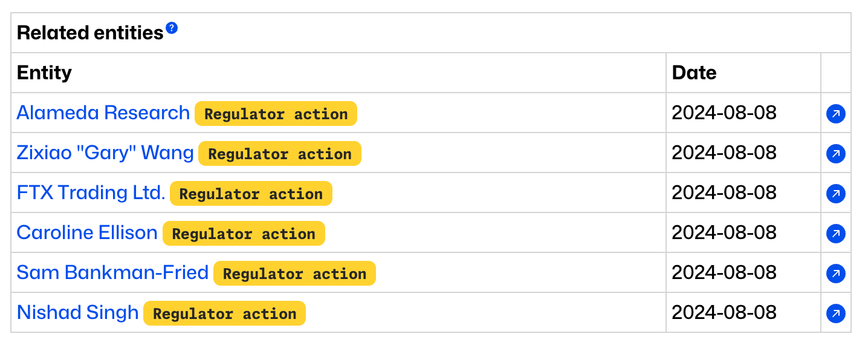
Task: Click the help icon beside Related entities
Action: 172,28
